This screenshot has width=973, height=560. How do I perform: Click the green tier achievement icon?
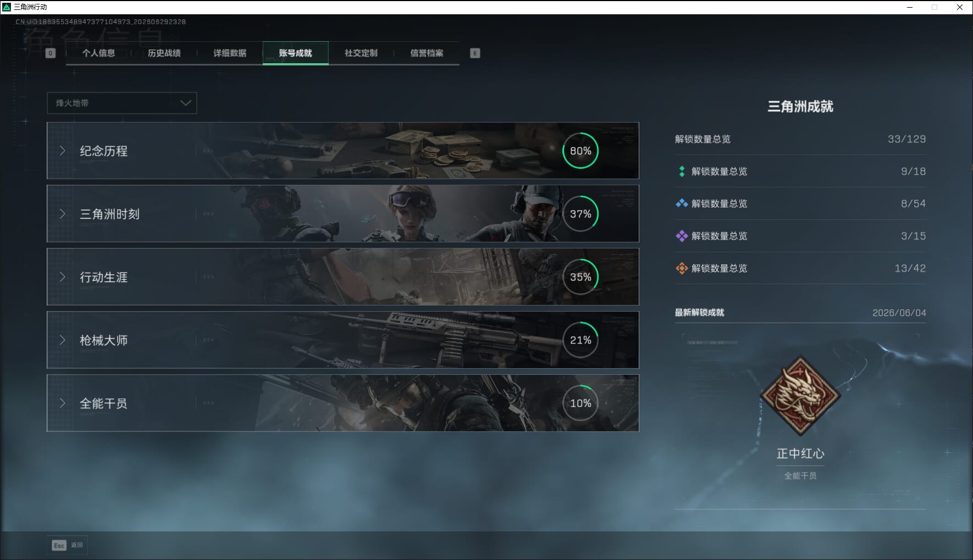point(682,171)
